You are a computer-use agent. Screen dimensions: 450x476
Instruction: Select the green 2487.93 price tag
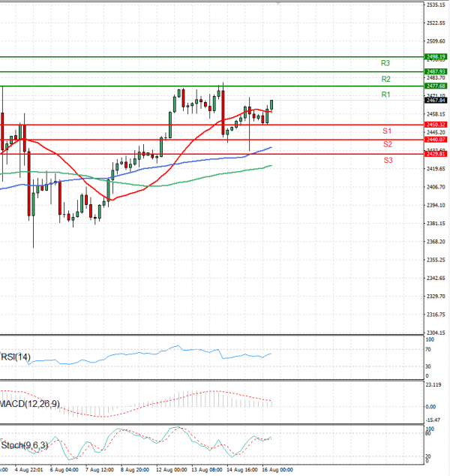pos(436,71)
